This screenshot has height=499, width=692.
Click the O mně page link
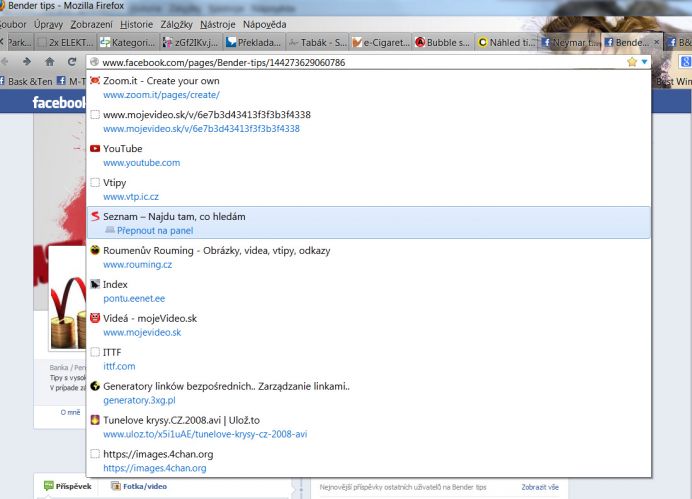[x=71, y=413]
